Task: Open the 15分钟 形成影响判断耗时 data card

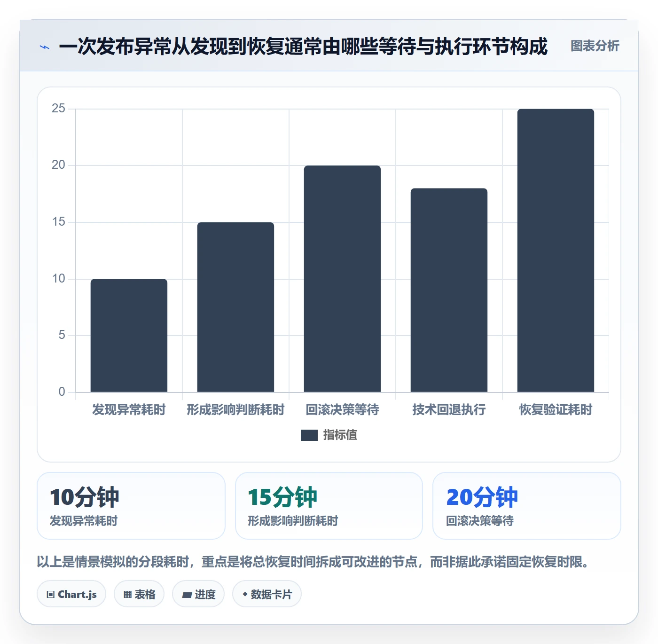Action: pos(329,506)
